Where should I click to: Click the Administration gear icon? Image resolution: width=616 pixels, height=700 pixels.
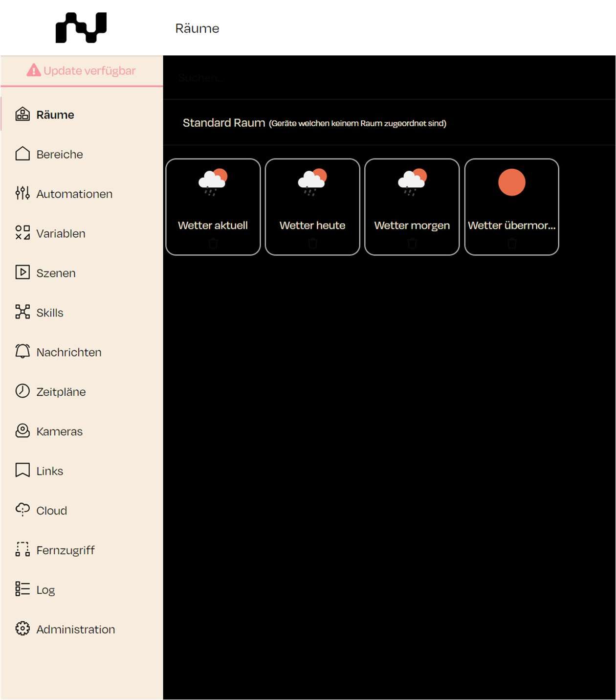pyautogui.click(x=22, y=629)
